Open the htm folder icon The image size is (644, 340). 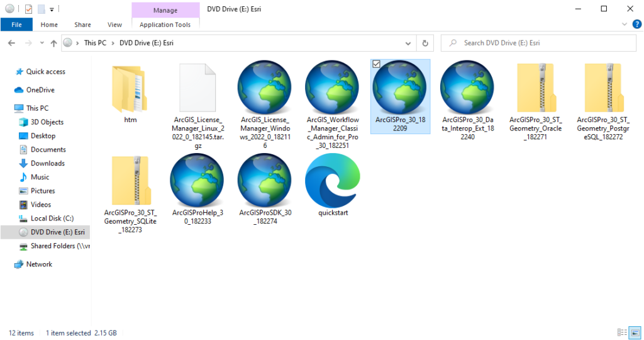click(130, 88)
